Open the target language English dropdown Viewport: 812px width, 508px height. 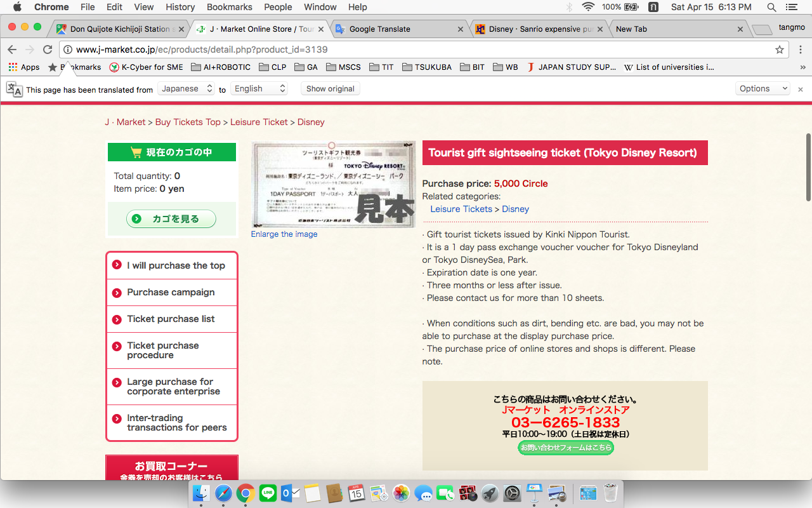point(259,89)
